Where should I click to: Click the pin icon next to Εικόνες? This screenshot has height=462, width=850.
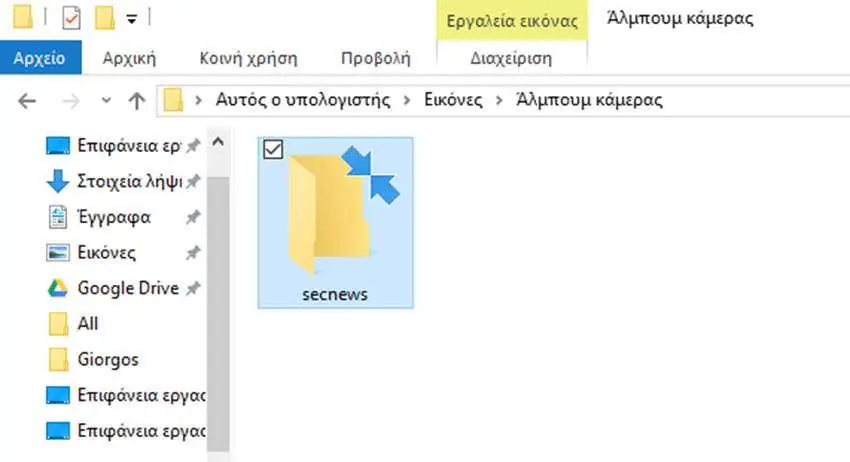click(x=192, y=253)
